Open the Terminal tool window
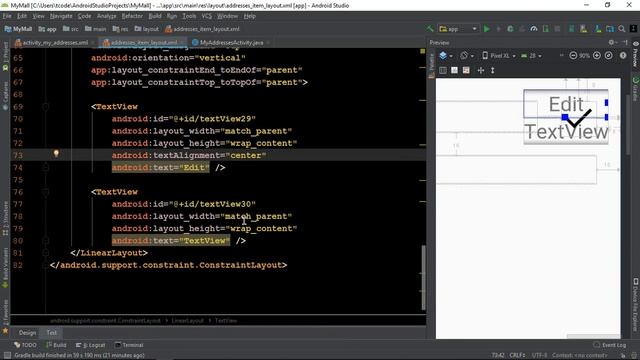 point(129,345)
